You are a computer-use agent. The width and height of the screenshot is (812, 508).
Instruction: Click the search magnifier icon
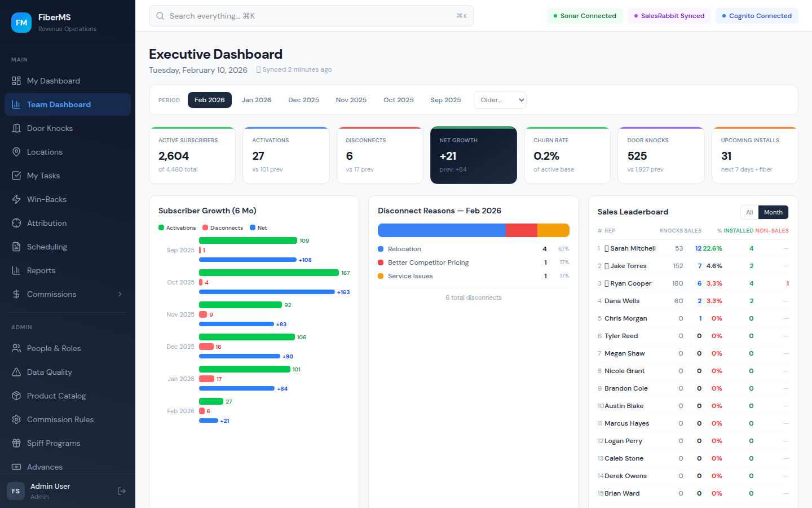[x=160, y=16]
